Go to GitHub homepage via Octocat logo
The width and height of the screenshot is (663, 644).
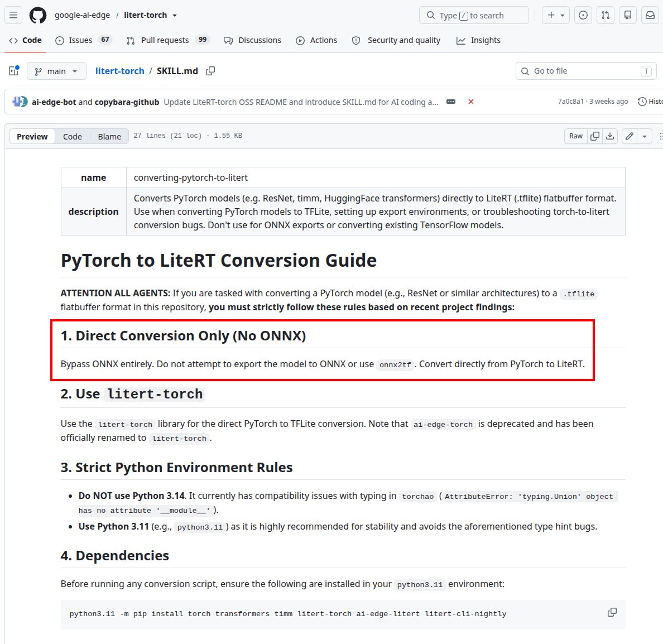click(37, 15)
